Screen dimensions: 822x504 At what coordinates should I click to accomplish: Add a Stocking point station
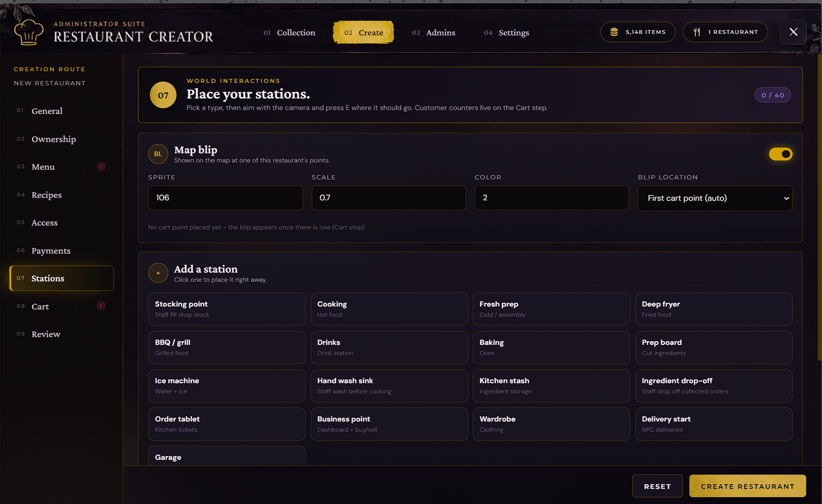(227, 309)
